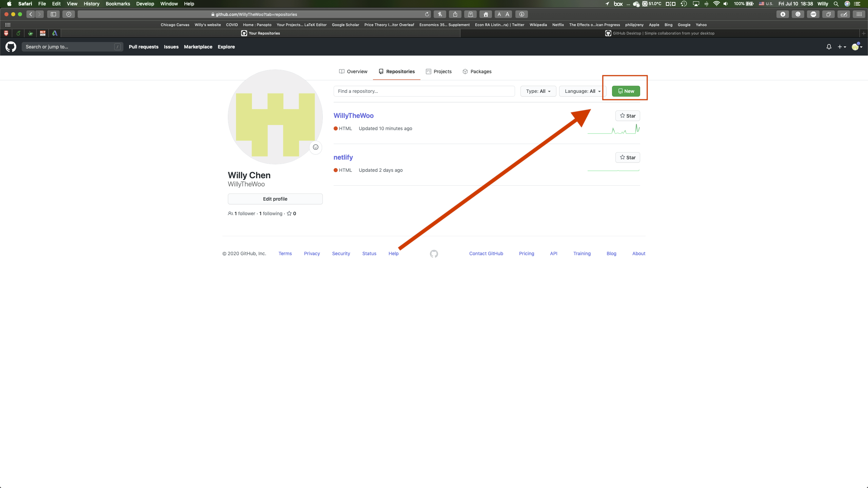
Task: Open Marketplace in the header
Action: (x=198, y=47)
